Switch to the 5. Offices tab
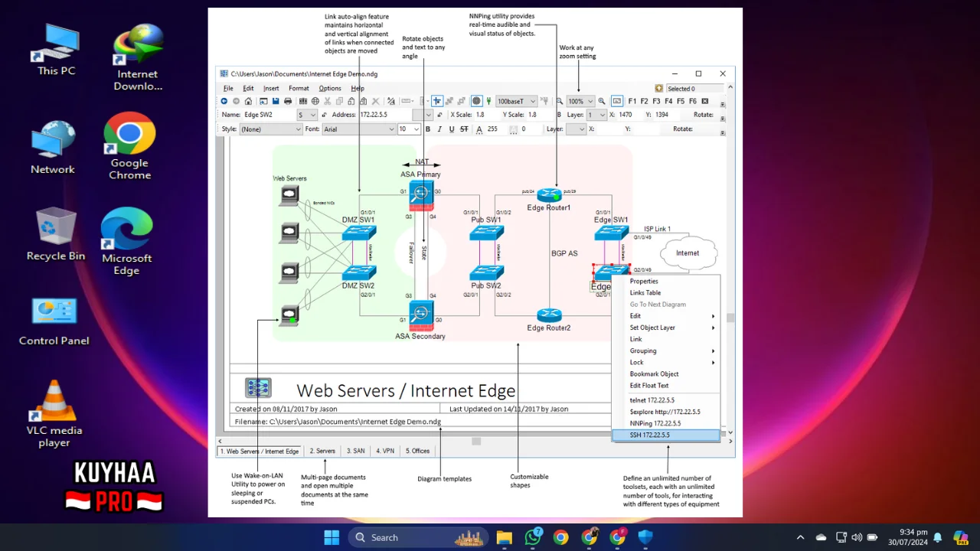The image size is (980, 551). click(x=417, y=451)
